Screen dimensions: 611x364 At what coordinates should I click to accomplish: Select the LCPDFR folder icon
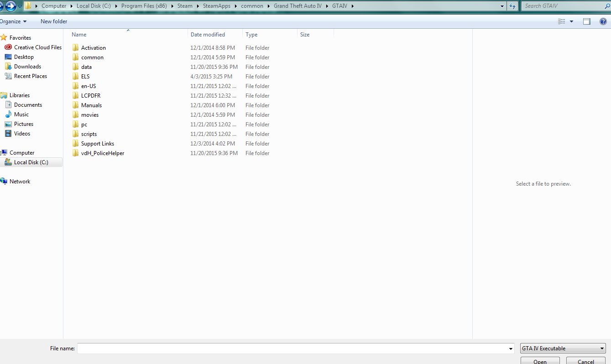[x=76, y=95]
